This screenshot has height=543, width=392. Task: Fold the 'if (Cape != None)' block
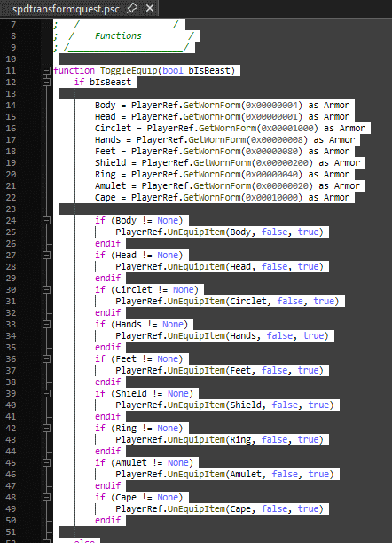46,498
